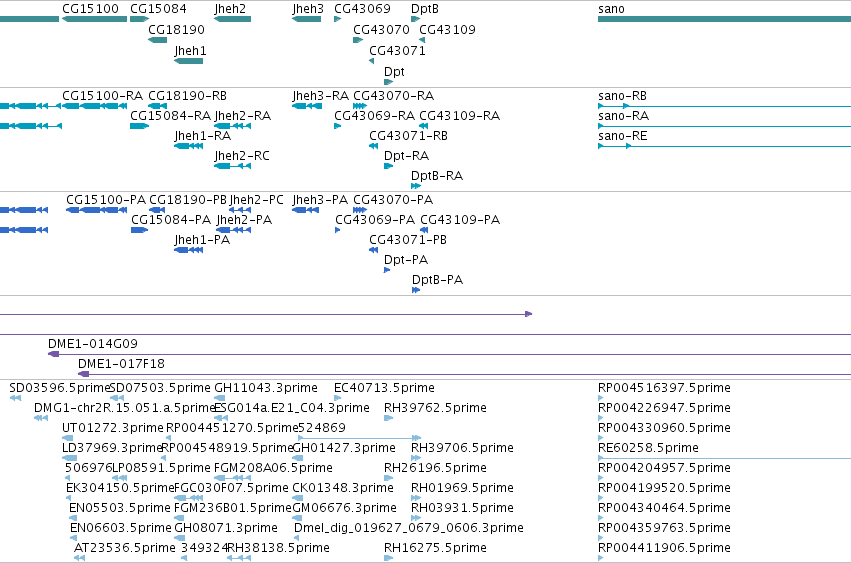The width and height of the screenshot is (851, 563).
Task: Click the Jheh2-PC protein feature
Action: pos(240,210)
